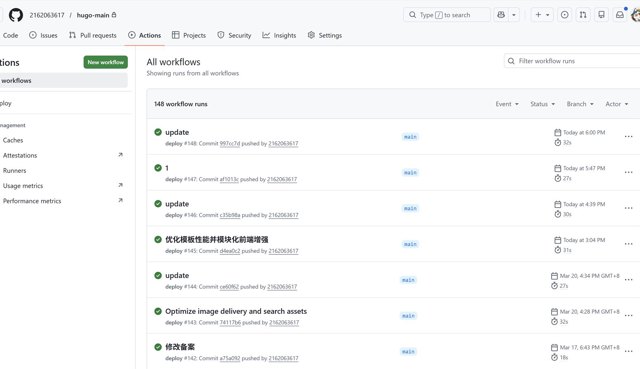This screenshot has height=369, width=640.
Task: Open the three-dot menu for deploy #142
Action: coord(629,351)
